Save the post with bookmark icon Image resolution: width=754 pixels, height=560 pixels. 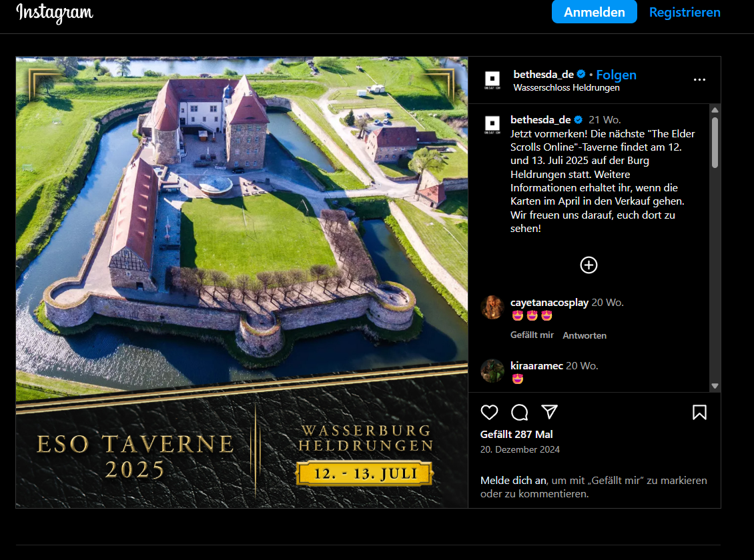coord(699,412)
